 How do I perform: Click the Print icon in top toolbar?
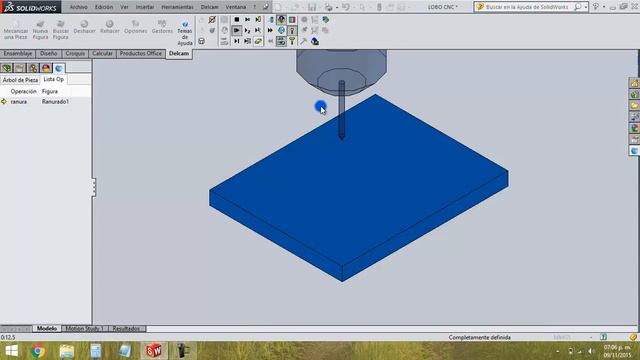coord(328,7)
